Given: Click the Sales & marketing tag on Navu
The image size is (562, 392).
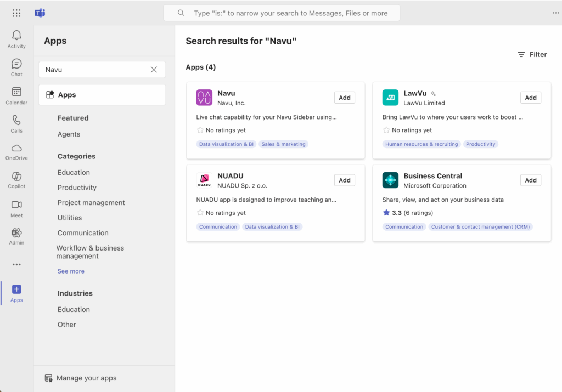Looking at the screenshot, I should [x=283, y=144].
